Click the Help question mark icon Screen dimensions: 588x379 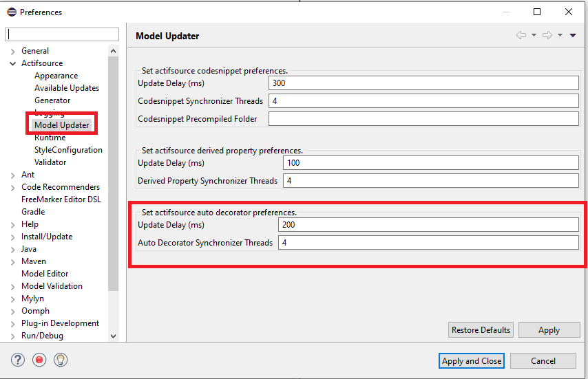pos(18,360)
